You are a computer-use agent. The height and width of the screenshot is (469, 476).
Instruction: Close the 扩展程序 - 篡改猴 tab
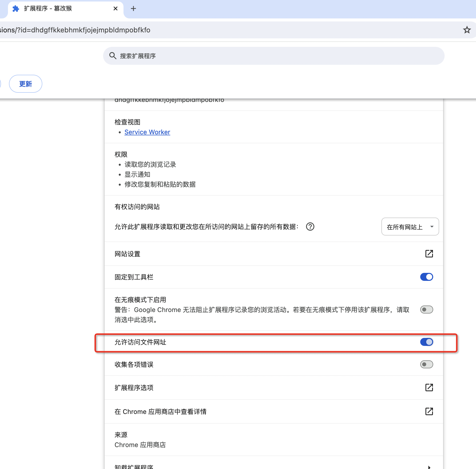(116, 8)
